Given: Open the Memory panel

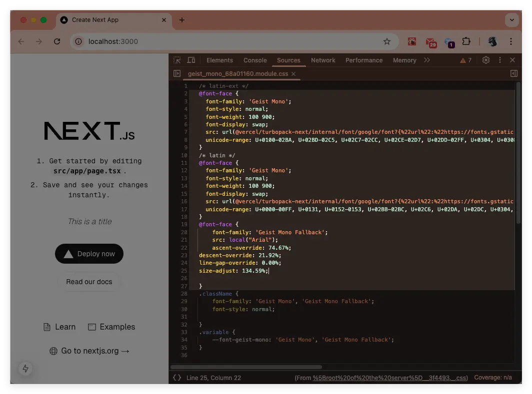Looking at the screenshot, I should click(404, 60).
